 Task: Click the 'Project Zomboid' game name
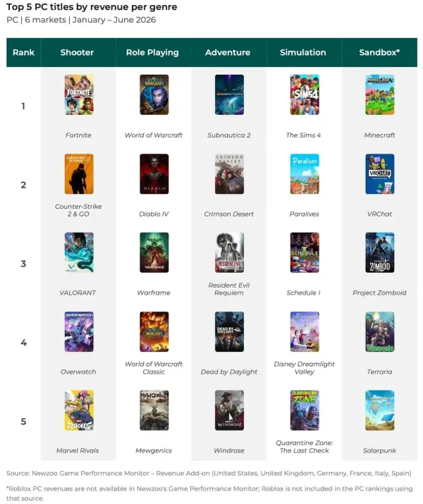[379, 293]
